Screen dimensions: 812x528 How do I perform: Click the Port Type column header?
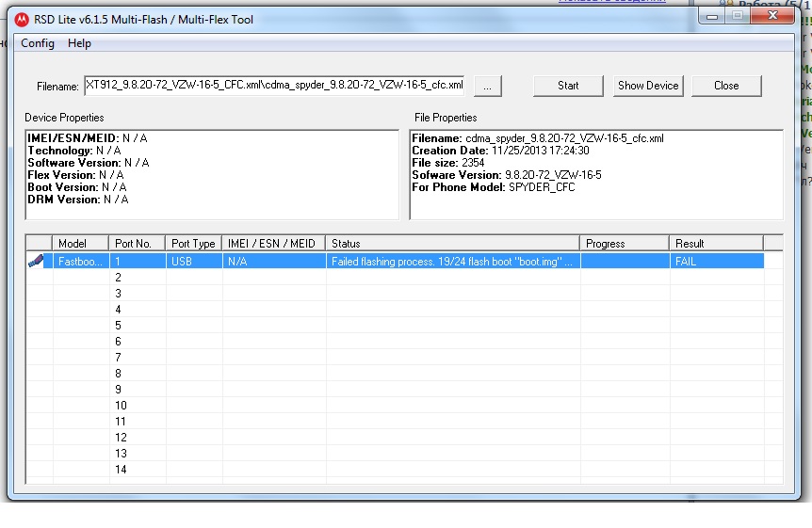(x=193, y=243)
